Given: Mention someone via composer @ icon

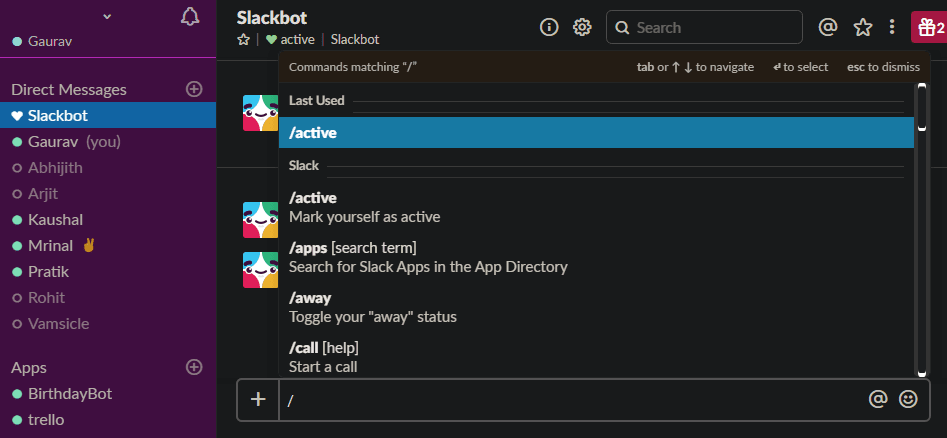Looking at the screenshot, I should pyautogui.click(x=878, y=399).
